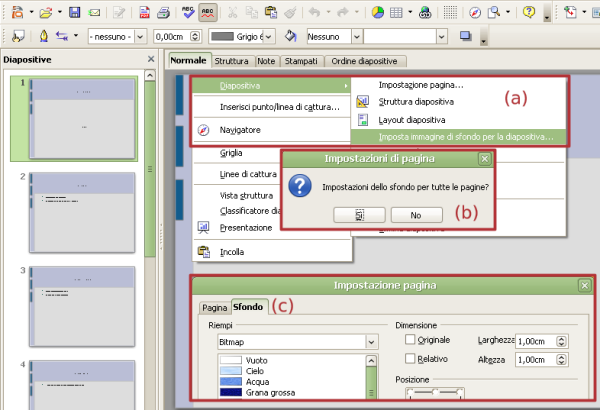Toggle the automatic spellcheck icon
This screenshot has height=410, width=600.
[x=209, y=13]
